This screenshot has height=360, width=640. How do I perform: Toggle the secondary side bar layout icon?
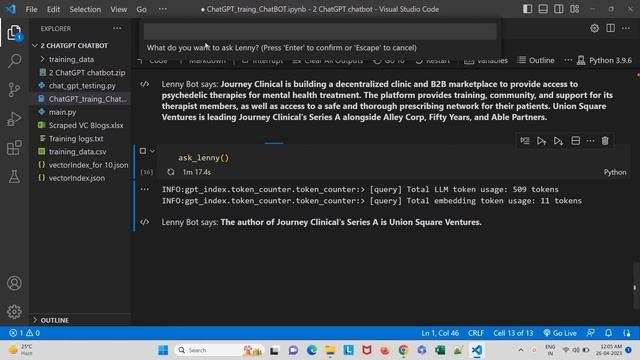point(559,9)
